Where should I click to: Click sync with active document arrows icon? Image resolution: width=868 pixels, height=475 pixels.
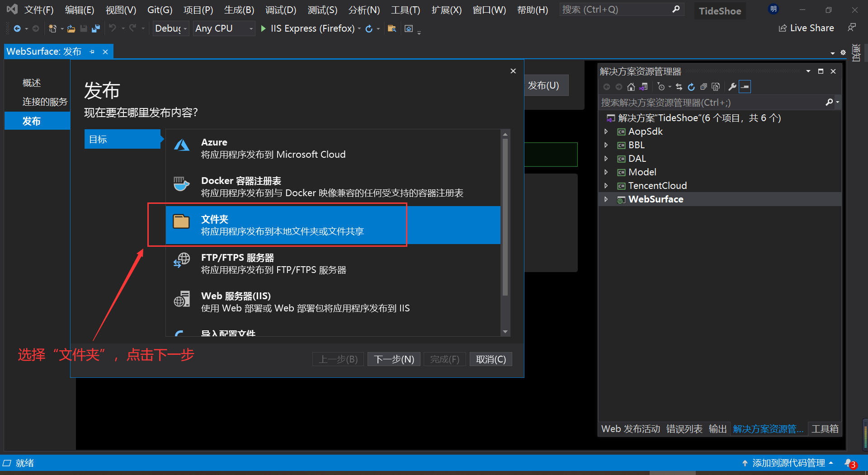coord(679,87)
